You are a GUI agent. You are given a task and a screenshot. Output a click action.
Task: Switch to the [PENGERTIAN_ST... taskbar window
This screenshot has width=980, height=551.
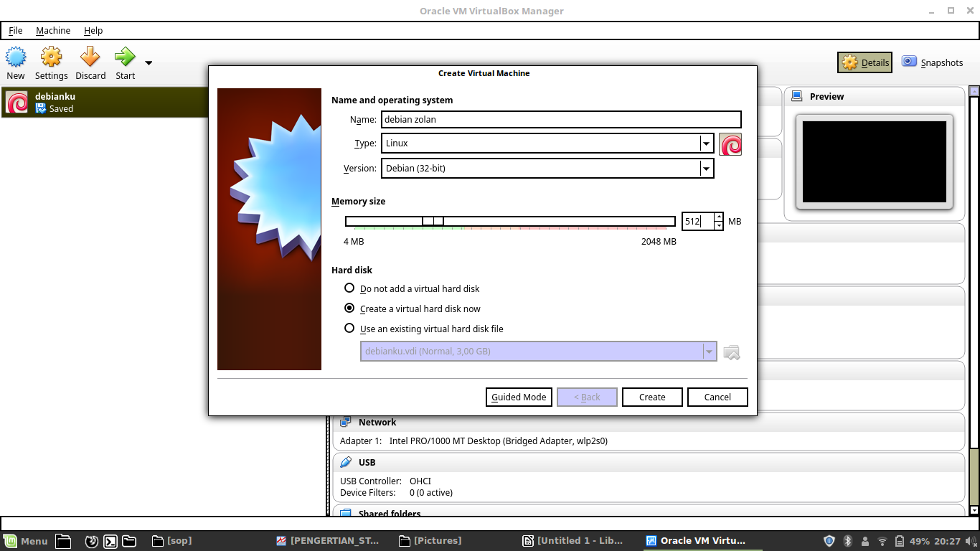tap(329, 541)
